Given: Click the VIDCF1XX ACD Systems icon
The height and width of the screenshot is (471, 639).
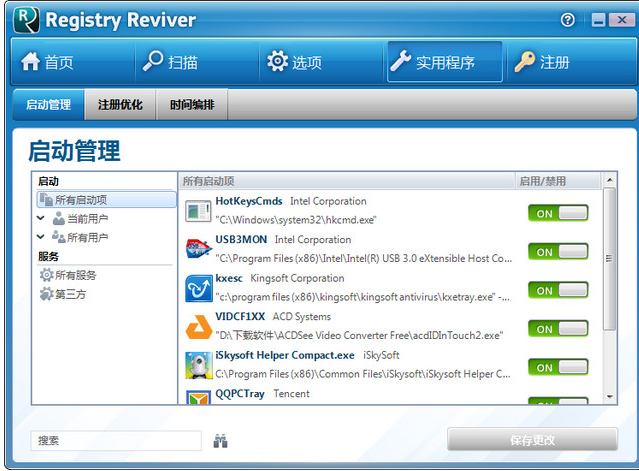Looking at the screenshot, I should point(197,327).
